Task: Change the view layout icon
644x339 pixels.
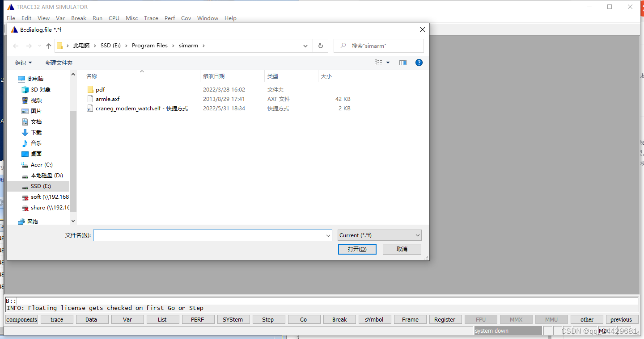Action: (378, 63)
